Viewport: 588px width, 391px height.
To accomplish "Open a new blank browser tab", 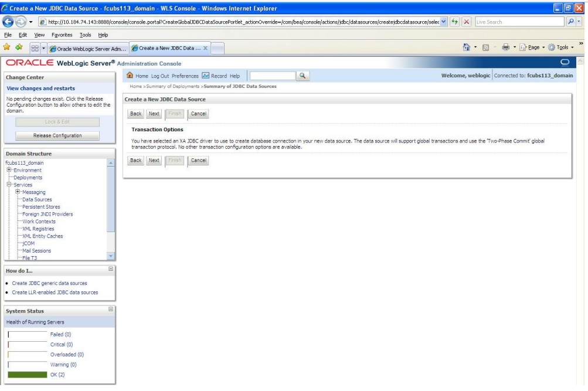I will [217, 48].
